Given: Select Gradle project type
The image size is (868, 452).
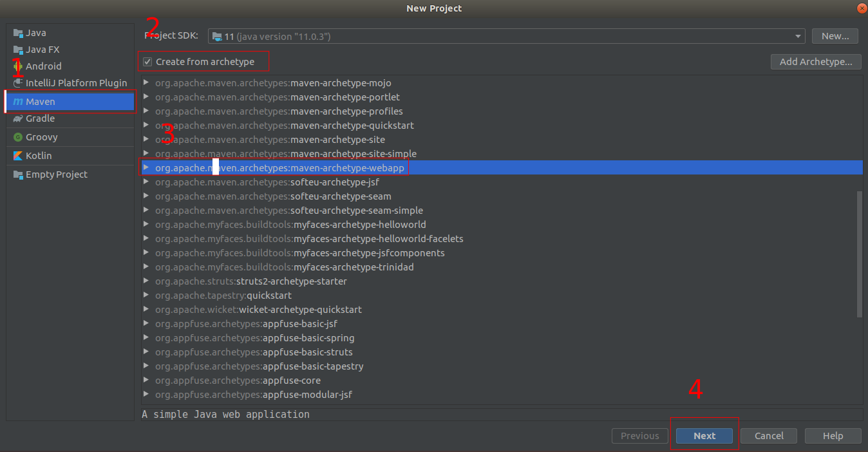Looking at the screenshot, I should [x=70, y=118].
